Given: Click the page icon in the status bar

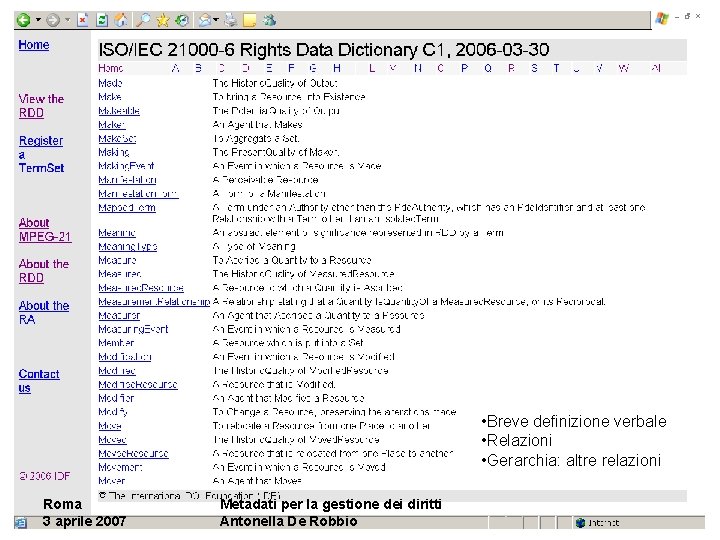Looking at the screenshot, I should (x=20, y=523).
